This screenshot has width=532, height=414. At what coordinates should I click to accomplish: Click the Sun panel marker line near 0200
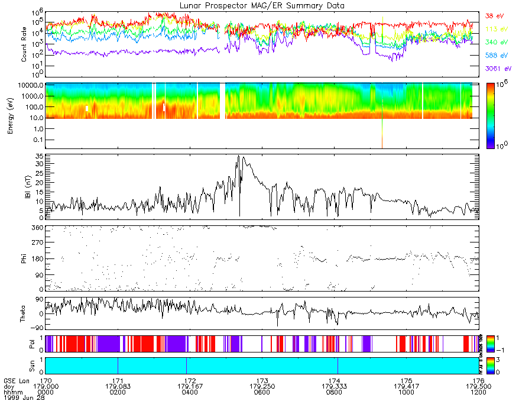118,366
